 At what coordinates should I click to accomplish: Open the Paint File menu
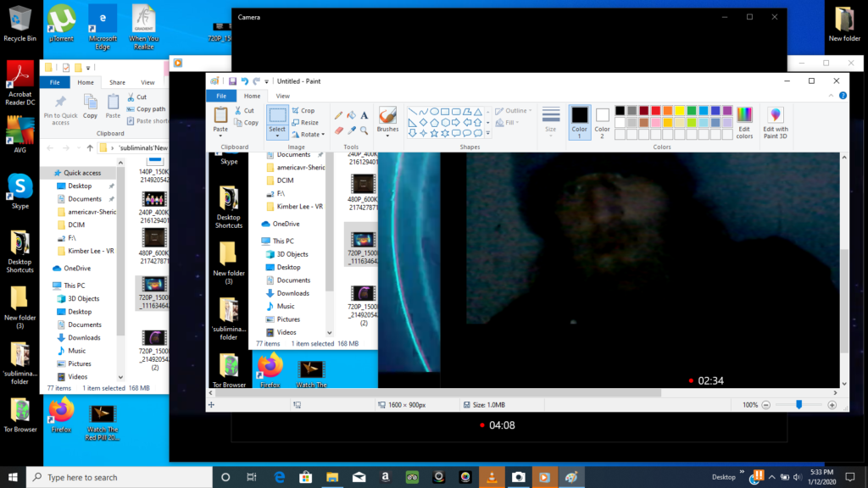click(x=221, y=96)
